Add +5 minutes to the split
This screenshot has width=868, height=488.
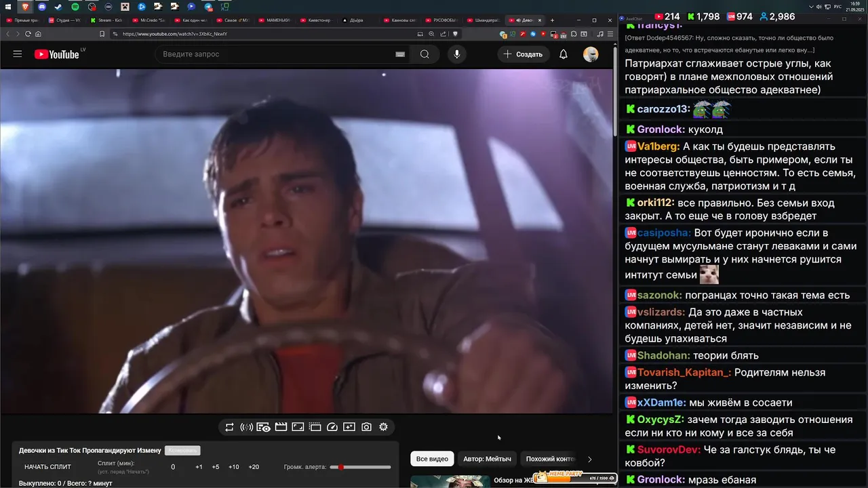tap(216, 467)
